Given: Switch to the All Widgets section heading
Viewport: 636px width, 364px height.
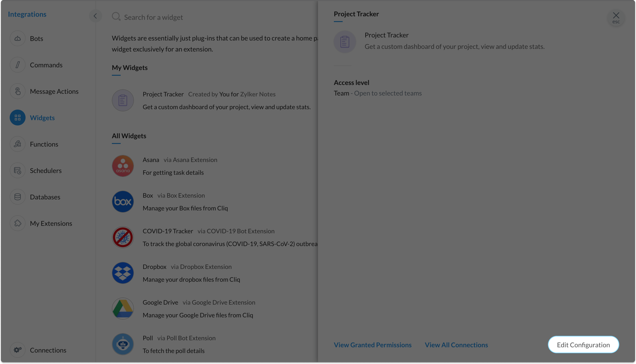Looking at the screenshot, I should click(129, 136).
